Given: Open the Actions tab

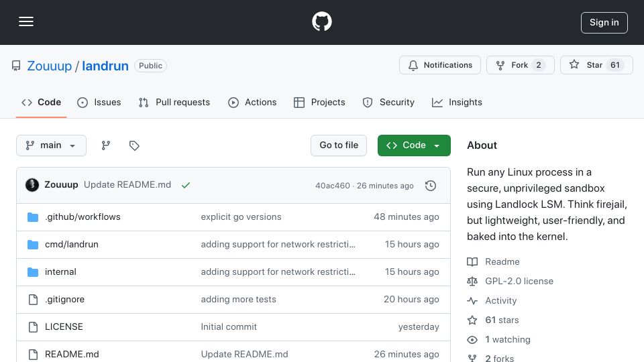Looking at the screenshot, I should [x=252, y=102].
